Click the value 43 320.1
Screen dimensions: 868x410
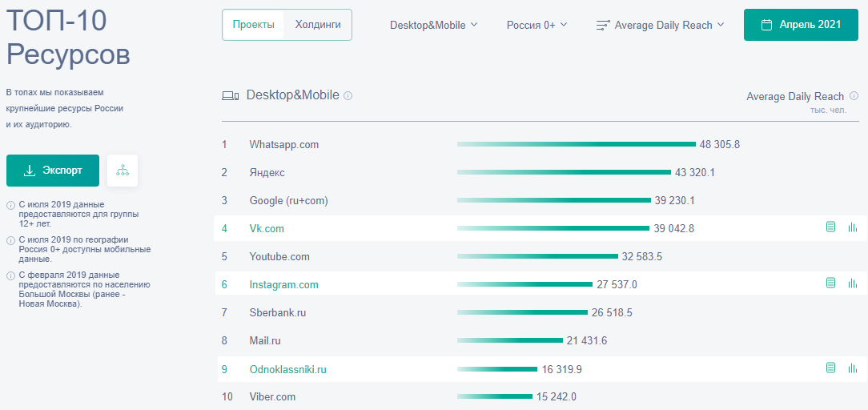(695, 173)
